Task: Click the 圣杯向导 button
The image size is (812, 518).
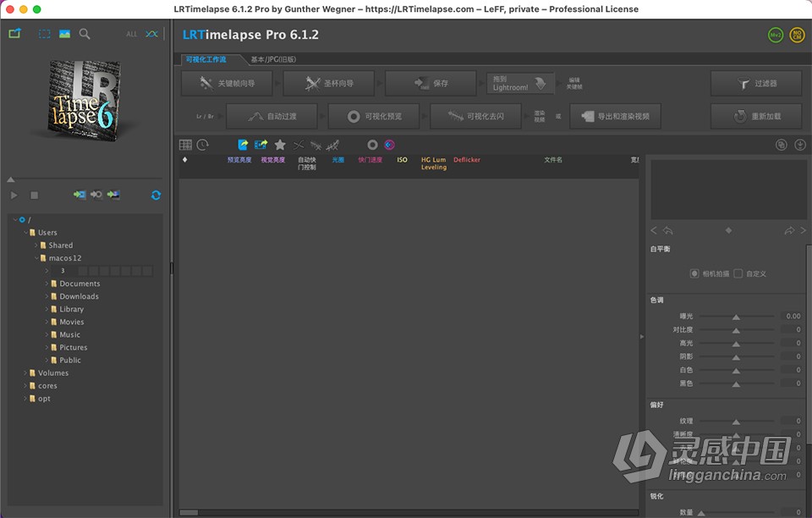Action: (328, 84)
